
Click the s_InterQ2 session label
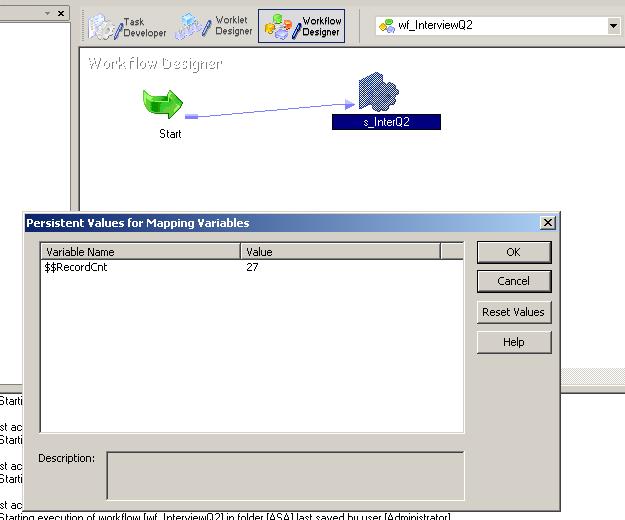pyautogui.click(x=386, y=122)
